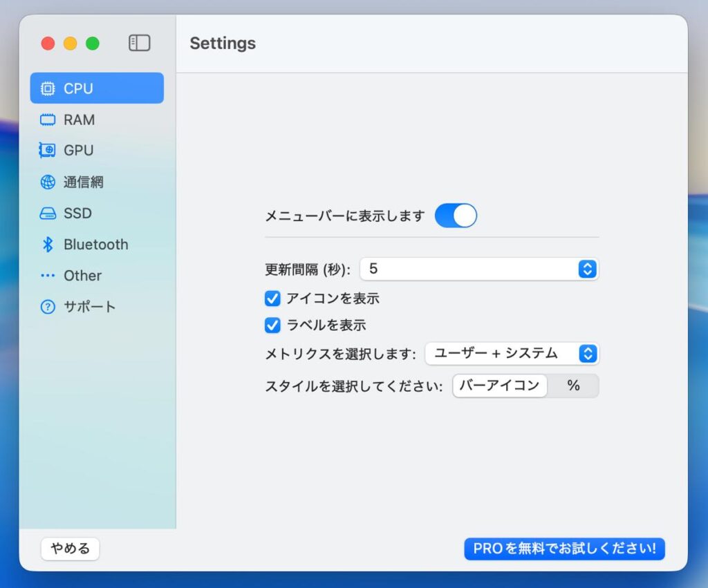The image size is (708, 588).
Task: Collapse the sidebar with the toggle icon
Action: [x=139, y=43]
